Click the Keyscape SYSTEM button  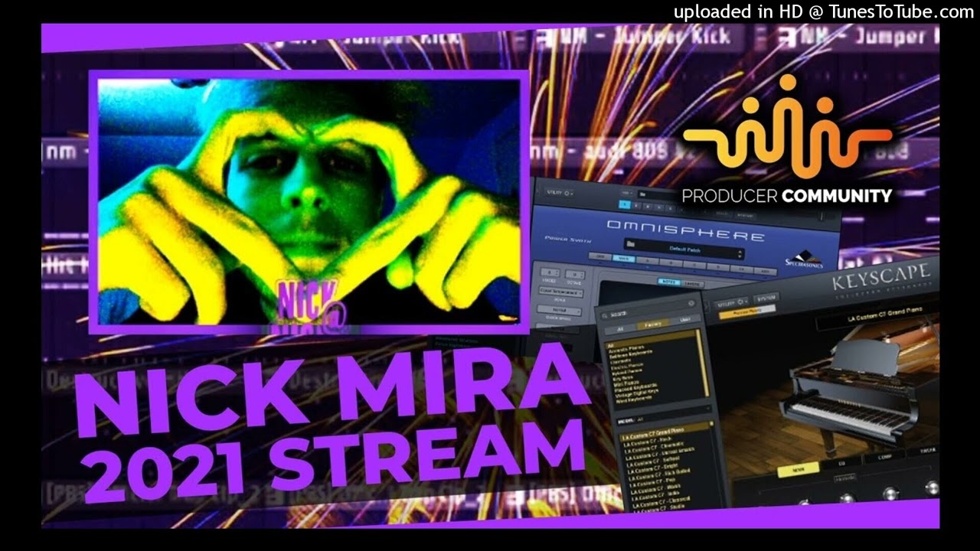766,298
